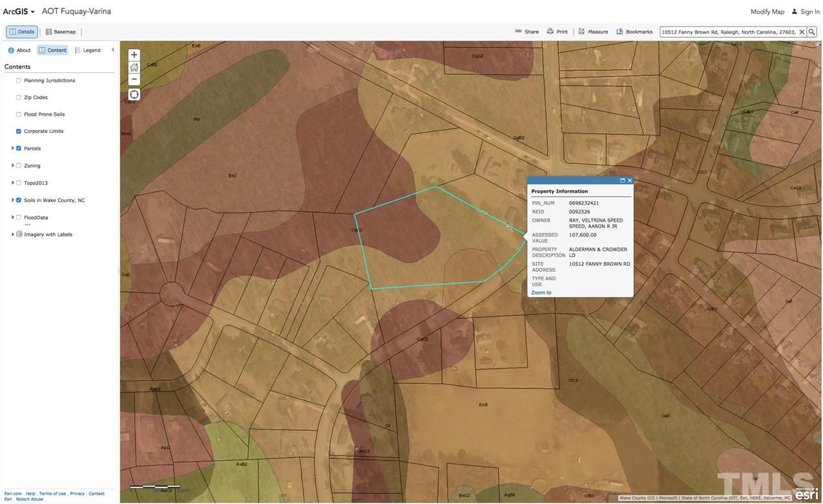Return to default map extent home icon
Image resolution: width=823 pixels, height=504 pixels.
click(134, 67)
